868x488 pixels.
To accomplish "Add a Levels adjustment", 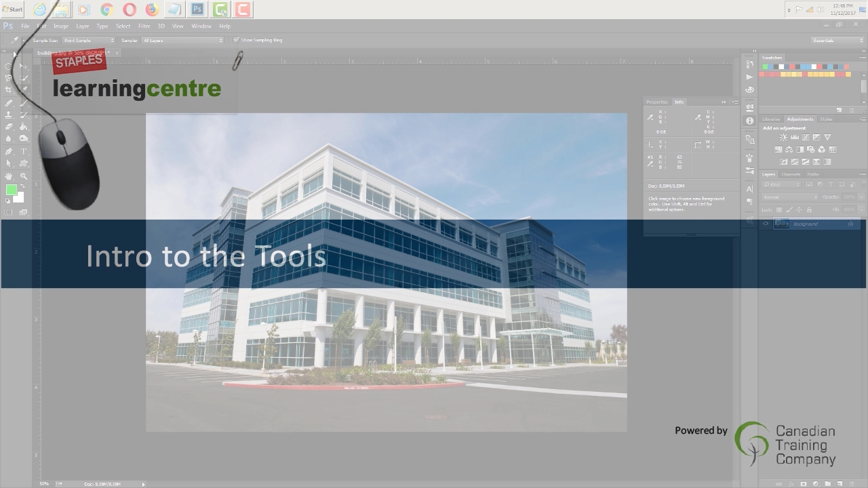I will (795, 138).
